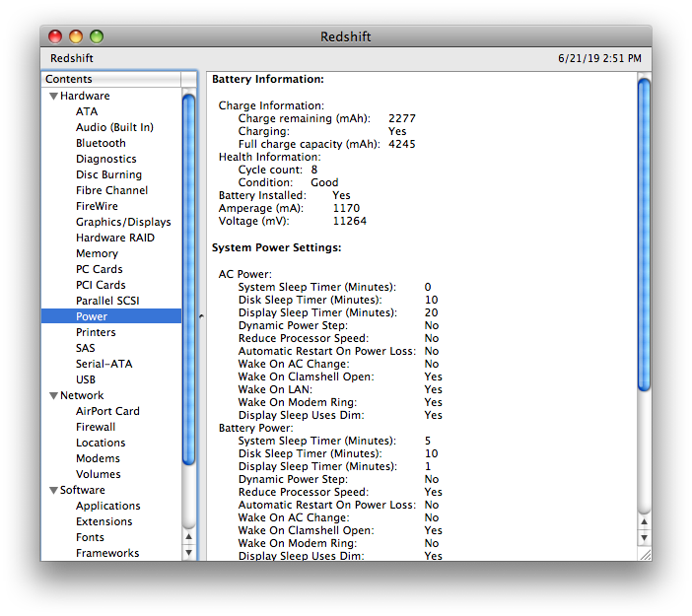Click the Wake On LAN row
The width and height of the screenshot is (692, 616).
coord(340,389)
